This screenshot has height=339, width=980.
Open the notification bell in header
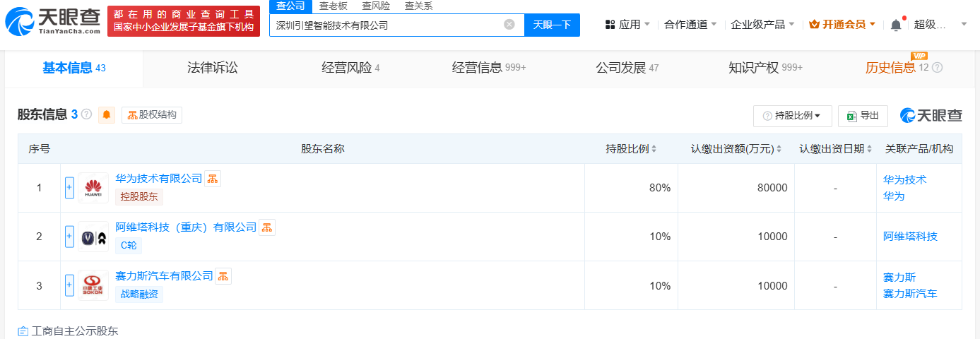896,25
